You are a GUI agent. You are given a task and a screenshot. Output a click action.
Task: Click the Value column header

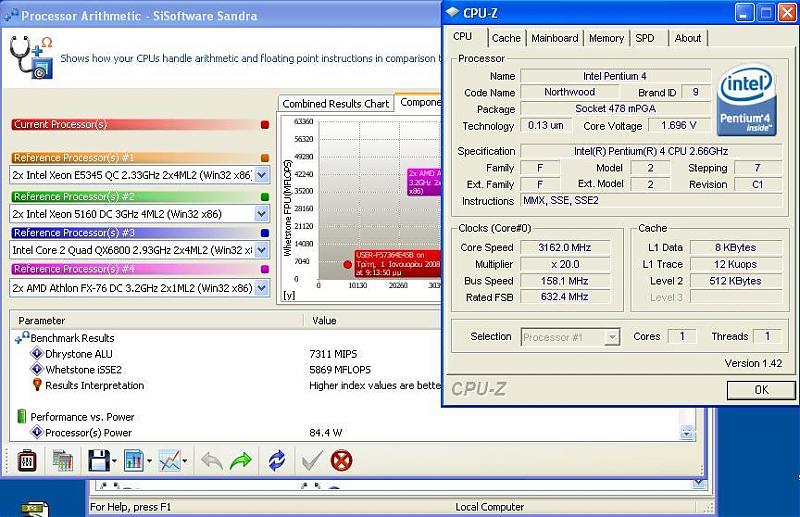point(373,321)
